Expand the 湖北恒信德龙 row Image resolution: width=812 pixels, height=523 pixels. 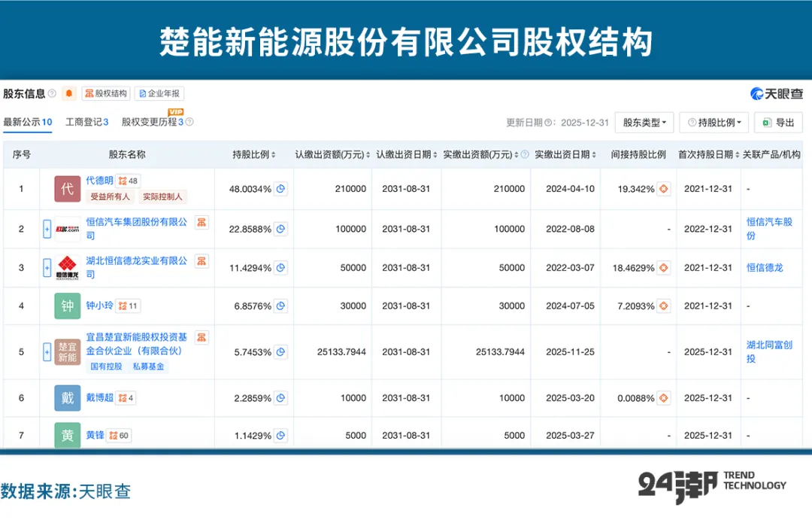coord(47,267)
